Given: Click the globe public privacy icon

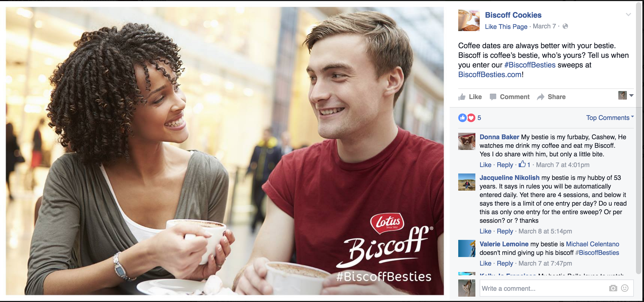Looking at the screenshot, I should coord(565,26).
